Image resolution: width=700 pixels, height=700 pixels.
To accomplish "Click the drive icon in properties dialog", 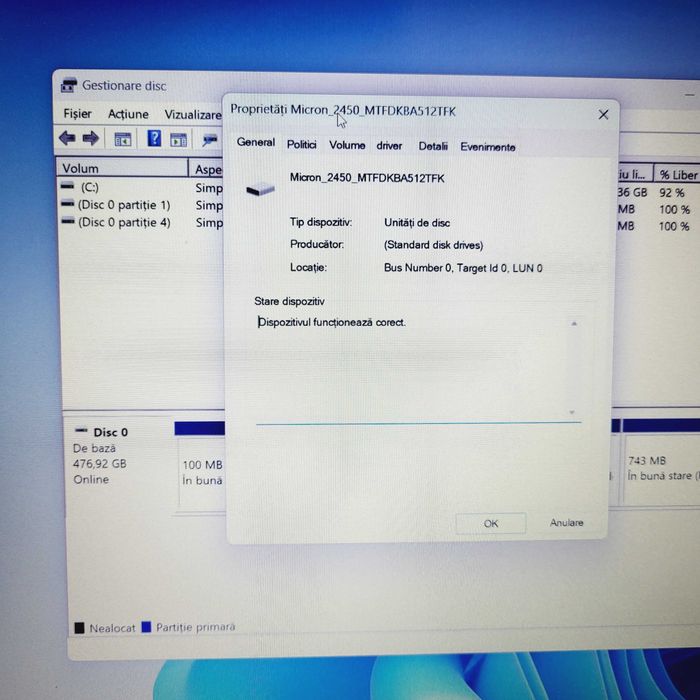I will 260,189.
